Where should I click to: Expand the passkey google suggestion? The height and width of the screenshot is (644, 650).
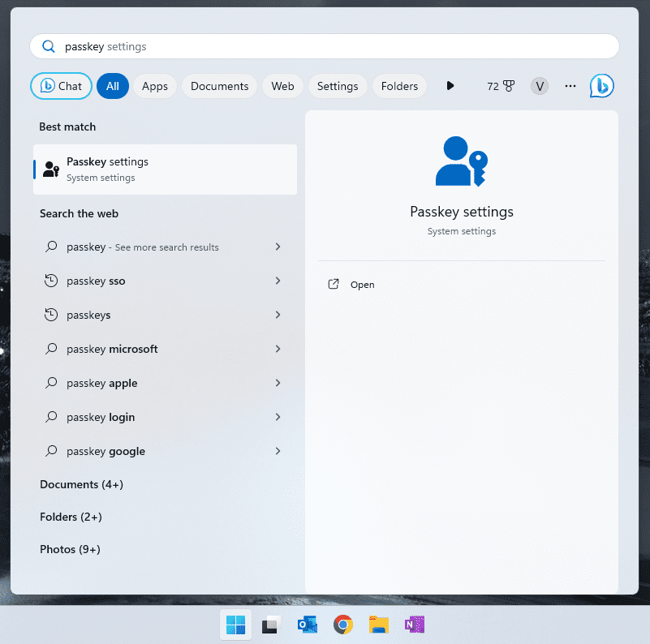pyautogui.click(x=278, y=451)
